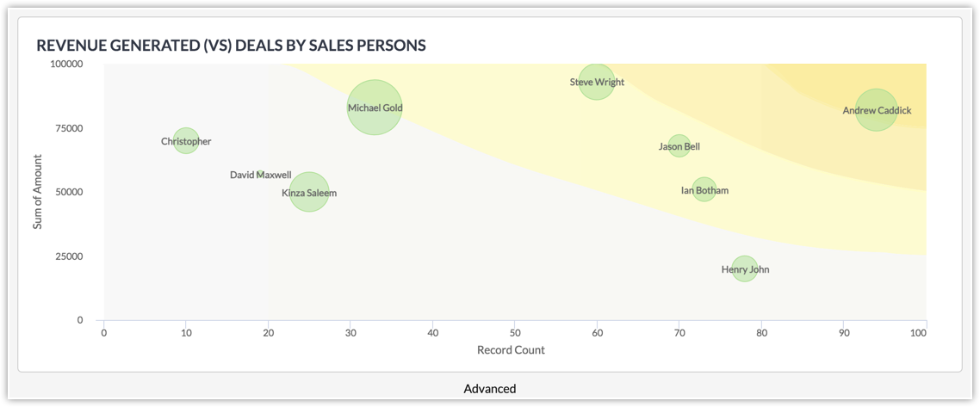Screen dimensions: 980x407
Task: Click the Henry John bubble
Action: click(745, 269)
